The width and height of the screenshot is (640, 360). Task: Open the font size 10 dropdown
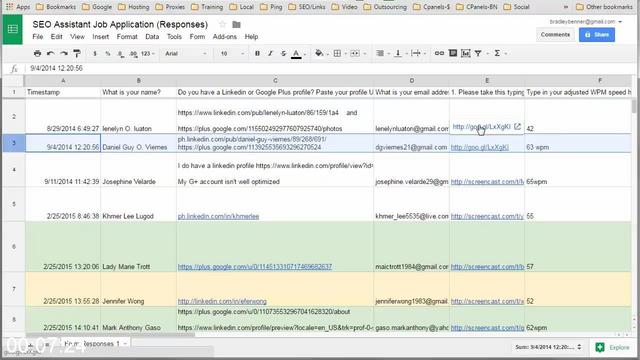point(232,53)
